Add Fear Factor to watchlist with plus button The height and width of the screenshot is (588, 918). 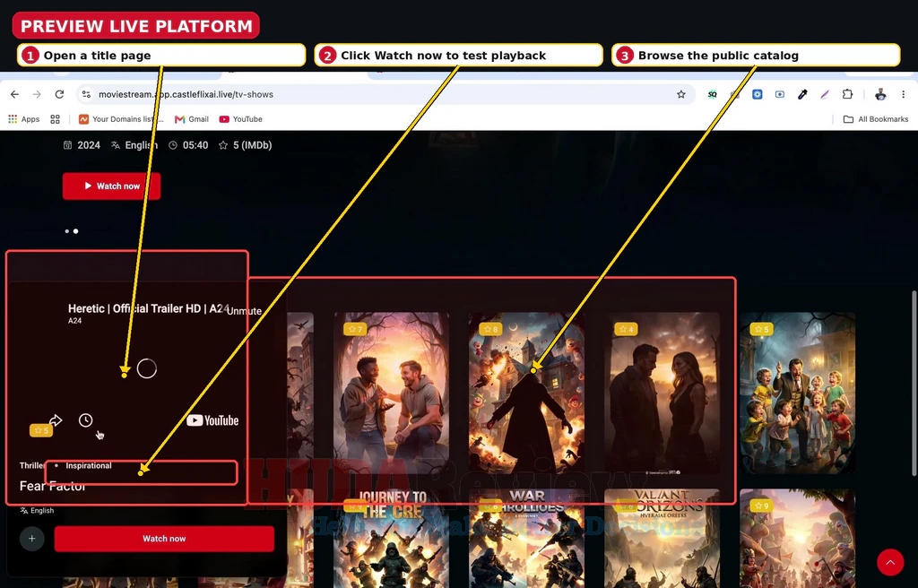pyautogui.click(x=32, y=539)
